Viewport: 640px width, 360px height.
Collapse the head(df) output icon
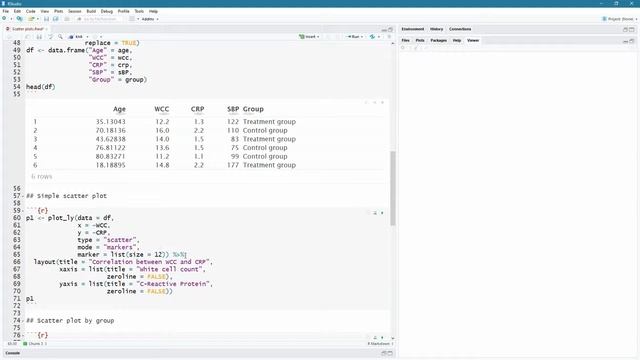coord(374,102)
